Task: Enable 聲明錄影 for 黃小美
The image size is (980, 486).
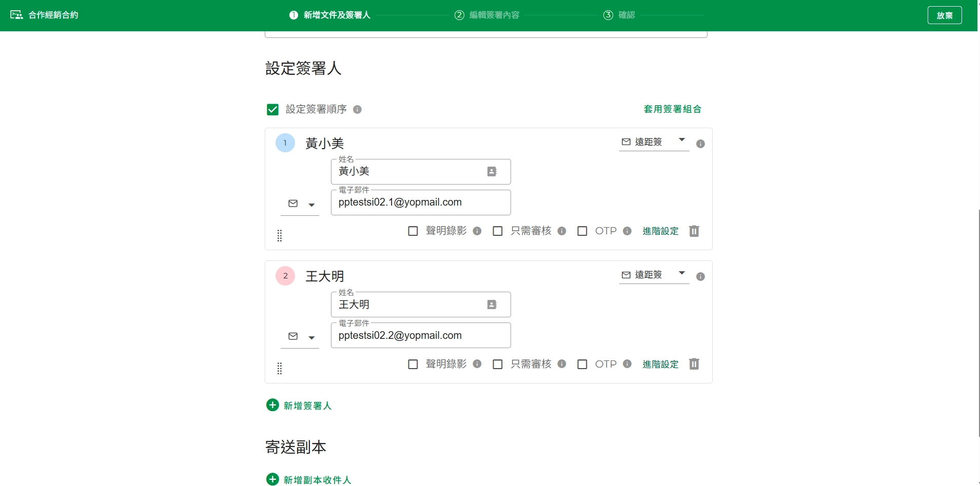Action: [413, 231]
